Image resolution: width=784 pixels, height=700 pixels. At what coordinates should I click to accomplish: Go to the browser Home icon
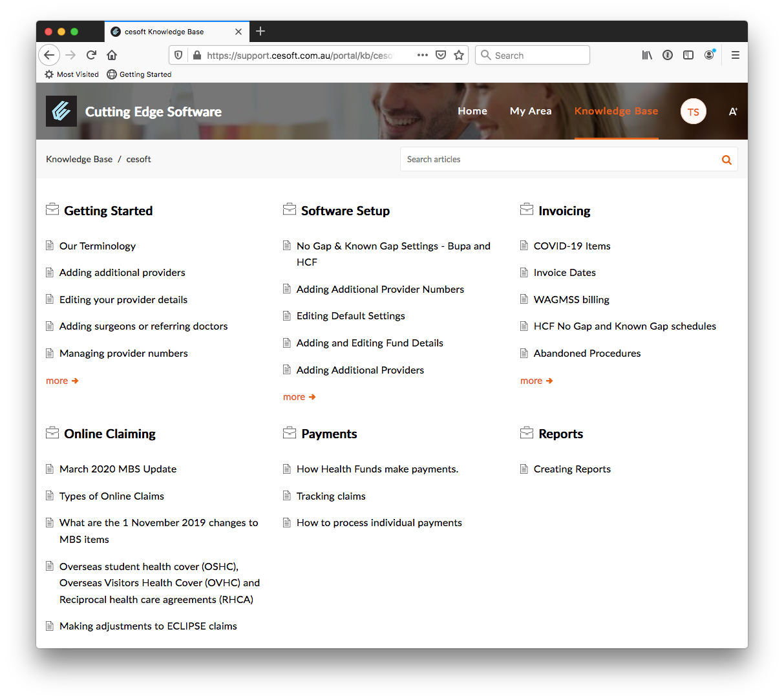[x=112, y=55]
